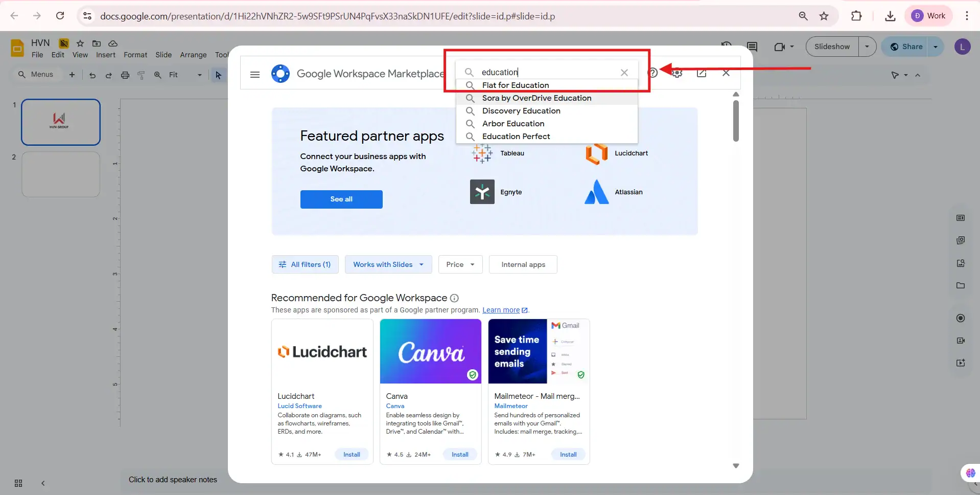The height and width of the screenshot is (495, 980).
Task: Open Marketplace help via question mark icon
Action: [654, 73]
